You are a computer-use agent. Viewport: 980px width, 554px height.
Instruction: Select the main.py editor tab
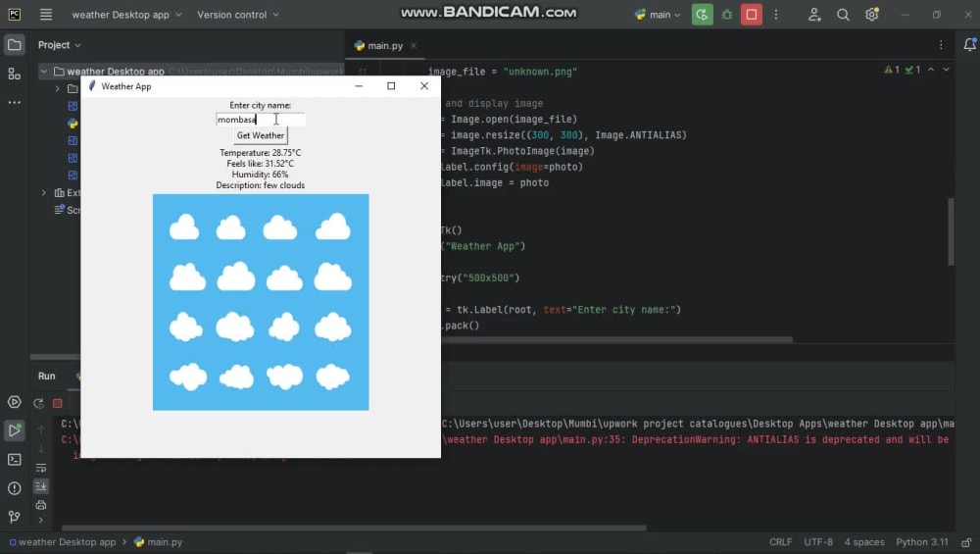click(x=384, y=46)
